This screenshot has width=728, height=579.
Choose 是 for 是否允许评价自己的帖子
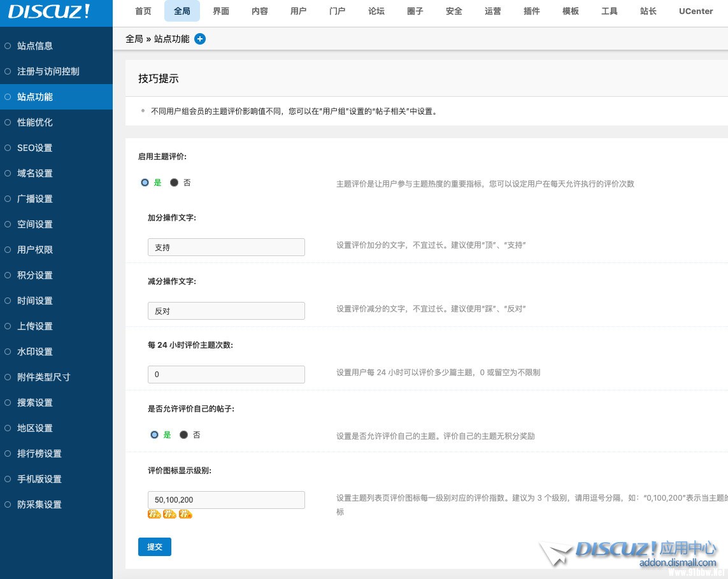(155, 435)
